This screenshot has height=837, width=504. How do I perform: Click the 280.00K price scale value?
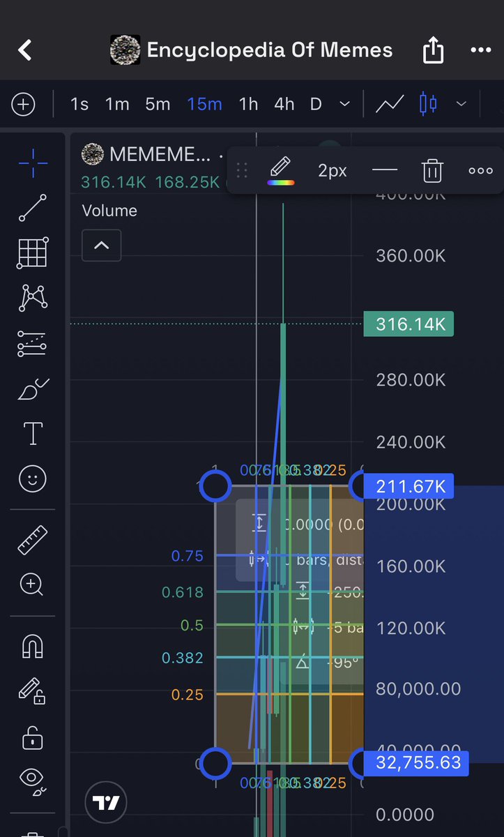coord(411,379)
